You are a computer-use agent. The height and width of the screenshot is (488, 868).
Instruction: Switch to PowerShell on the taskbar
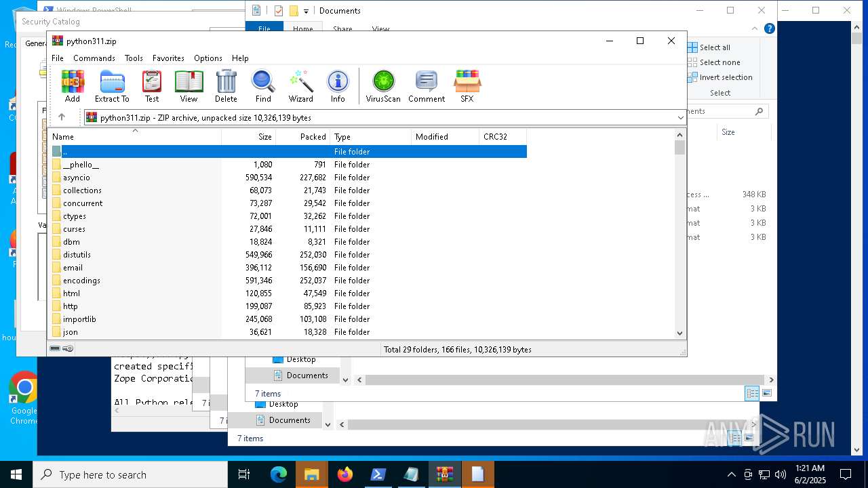tap(378, 474)
